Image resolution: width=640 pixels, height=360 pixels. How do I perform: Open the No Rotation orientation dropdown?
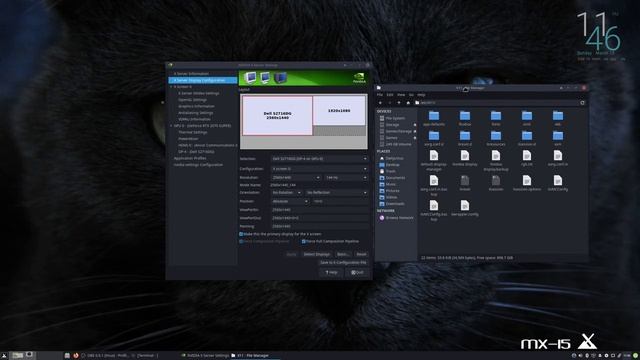pos(287,192)
